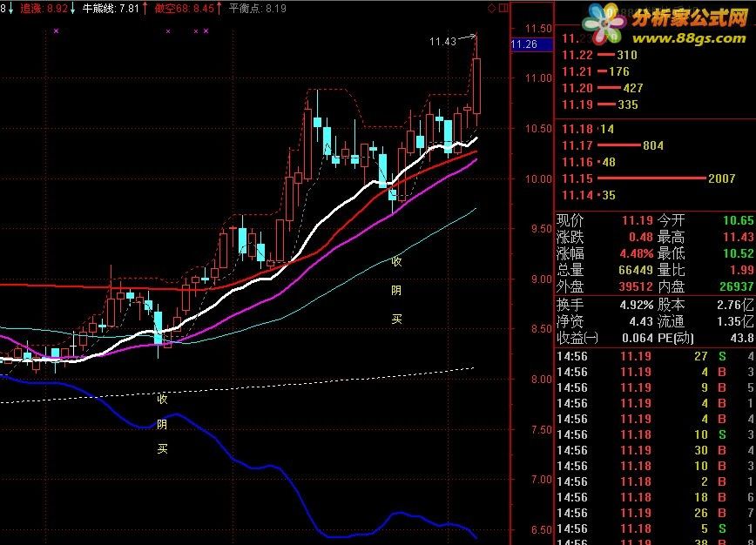Click the 现价 value 11.19
756x545 pixels.
tap(637, 221)
